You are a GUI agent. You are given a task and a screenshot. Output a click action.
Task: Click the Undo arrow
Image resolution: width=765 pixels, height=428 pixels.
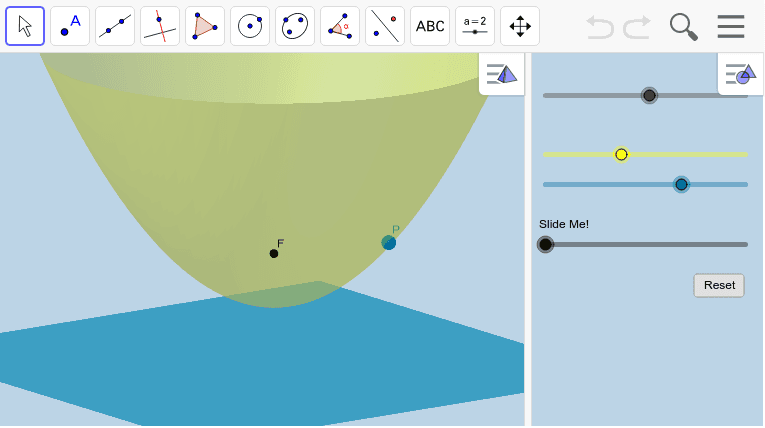tap(600, 26)
